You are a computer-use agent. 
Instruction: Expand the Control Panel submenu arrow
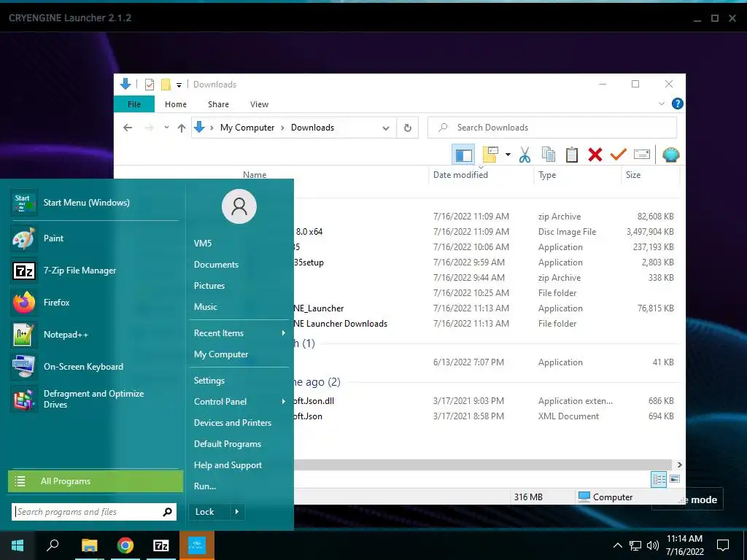pyautogui.click(x=284, y=402)
